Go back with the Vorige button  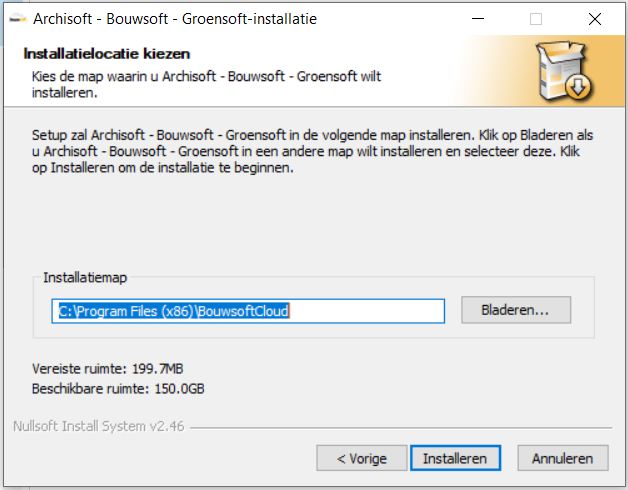[362, 458]
